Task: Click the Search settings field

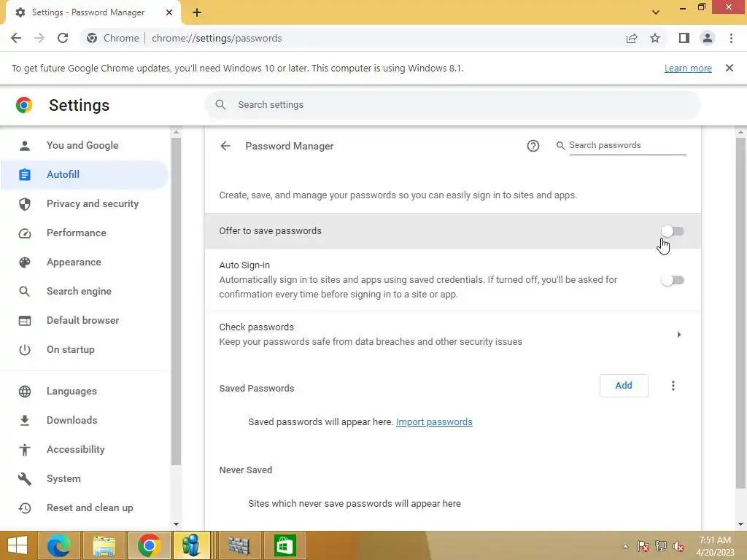Action: pos(452,105)
